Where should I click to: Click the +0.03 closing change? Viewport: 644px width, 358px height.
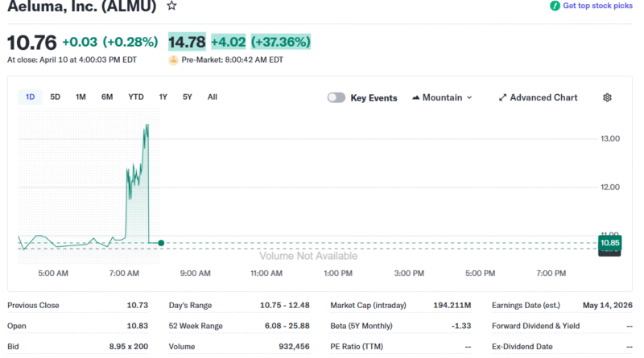pos(80,42)
